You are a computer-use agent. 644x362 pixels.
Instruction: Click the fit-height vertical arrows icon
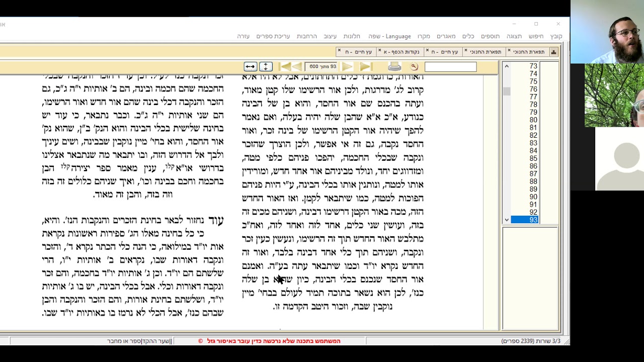coord(266,66)
